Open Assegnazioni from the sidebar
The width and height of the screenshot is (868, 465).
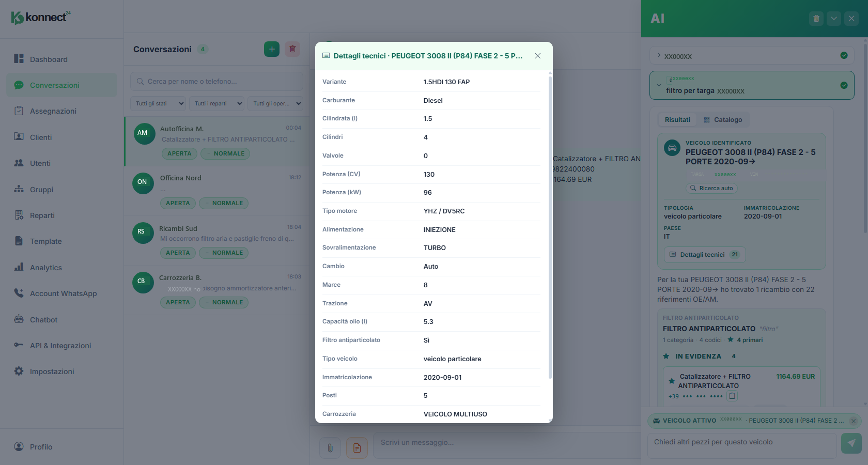tap(61, 111)
